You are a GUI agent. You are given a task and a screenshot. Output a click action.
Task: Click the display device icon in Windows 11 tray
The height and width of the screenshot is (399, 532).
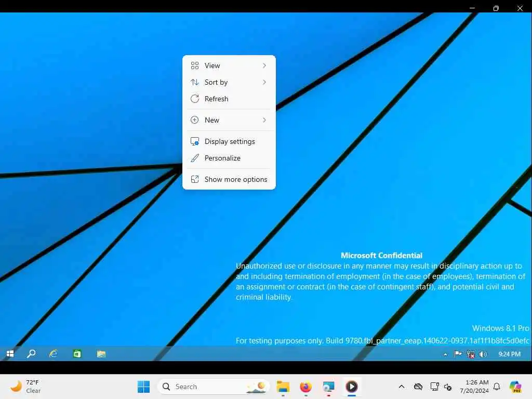[434, 387]
